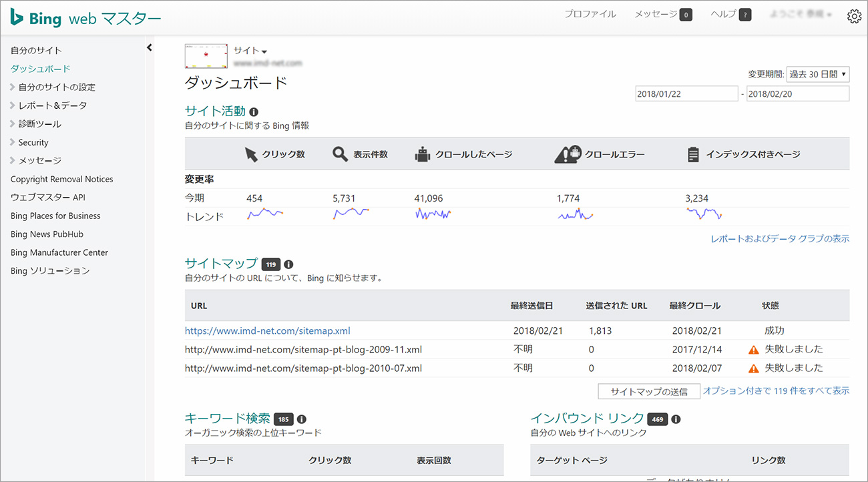Viewport: 868px width, 482px height.
Task: Select ダッシュボード in sidebar
Action: (x=40, y=69)
